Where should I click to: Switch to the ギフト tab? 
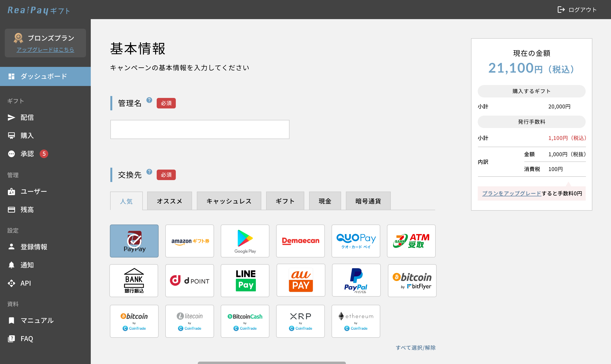pyautogui.click(x=285, y=201)
